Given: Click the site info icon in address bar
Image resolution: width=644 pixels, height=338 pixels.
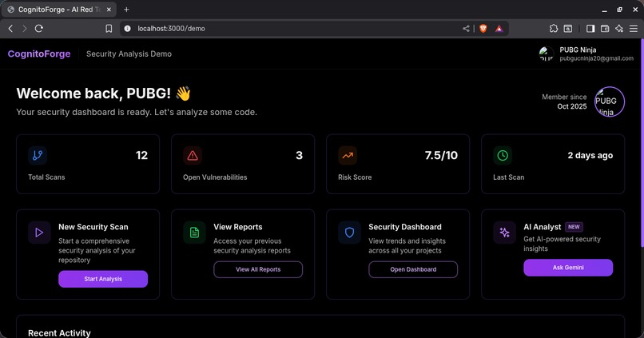Looking at the screenshot, I should coord(127,28).
